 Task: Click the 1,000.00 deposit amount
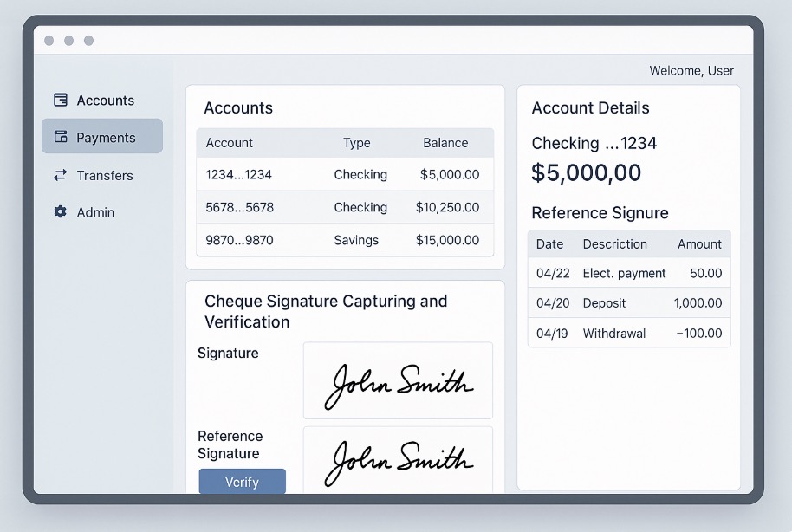(698, 303)
